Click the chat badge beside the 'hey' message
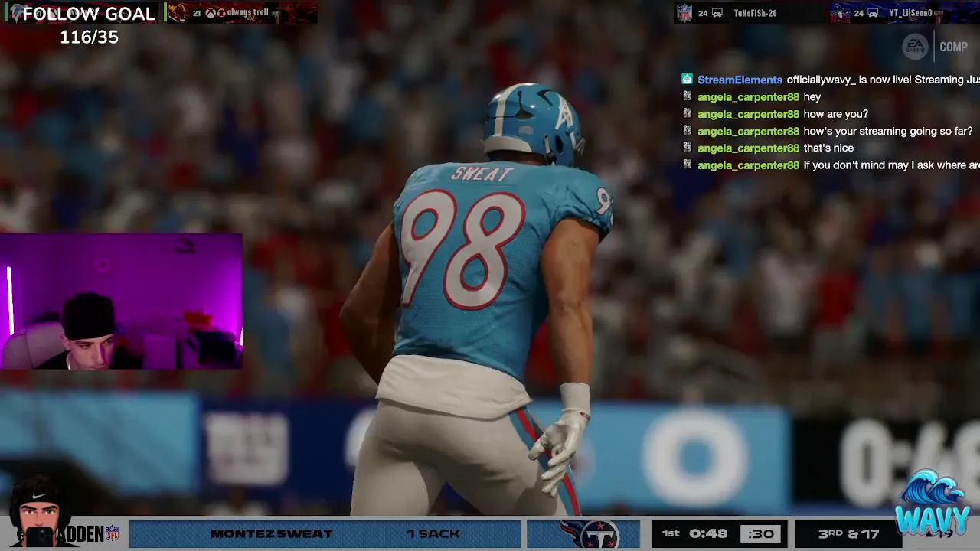980x551 pixels. point(687,96)
